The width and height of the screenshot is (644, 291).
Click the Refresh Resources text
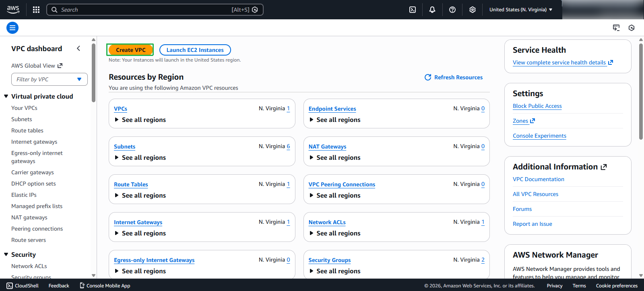[x=458, y=77]
